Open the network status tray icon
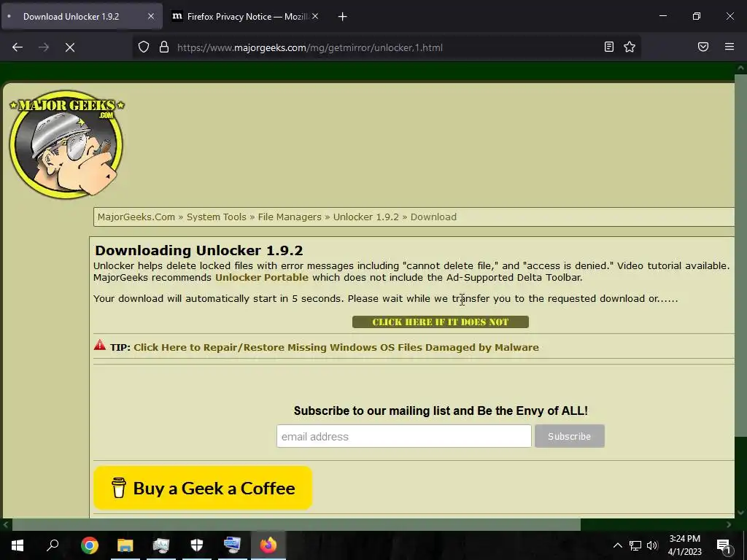Screen dimensions: 747x560 tap(635, 545)
